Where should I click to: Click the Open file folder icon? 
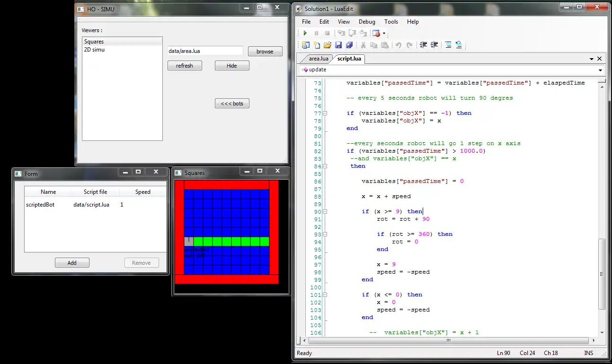(328, 45)
